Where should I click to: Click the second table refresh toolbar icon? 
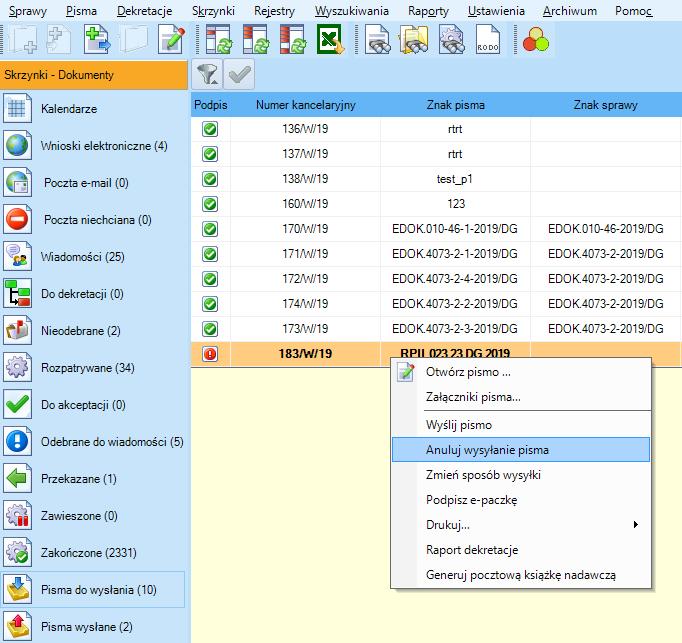click(256, 40)
